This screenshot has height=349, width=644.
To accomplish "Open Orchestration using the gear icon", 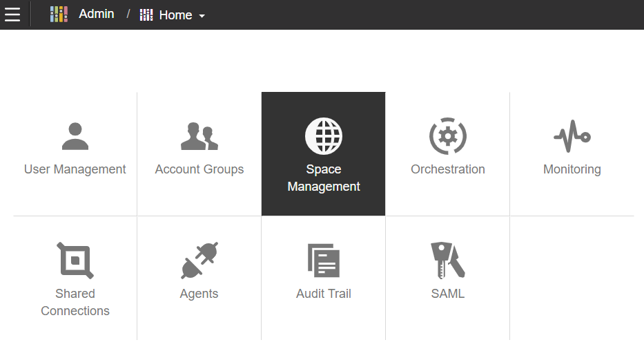I will point(448,136).
